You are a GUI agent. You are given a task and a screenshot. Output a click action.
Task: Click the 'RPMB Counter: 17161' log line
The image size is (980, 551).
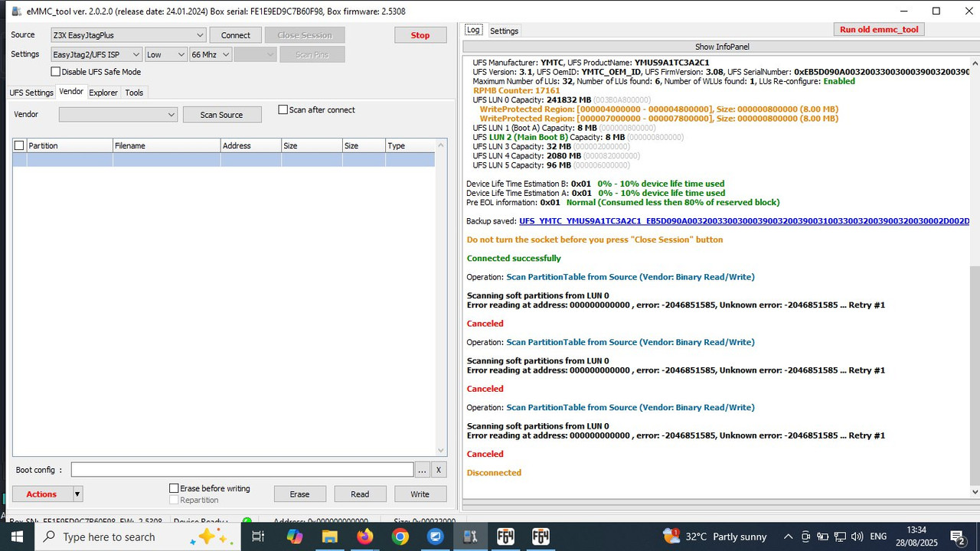516,90
